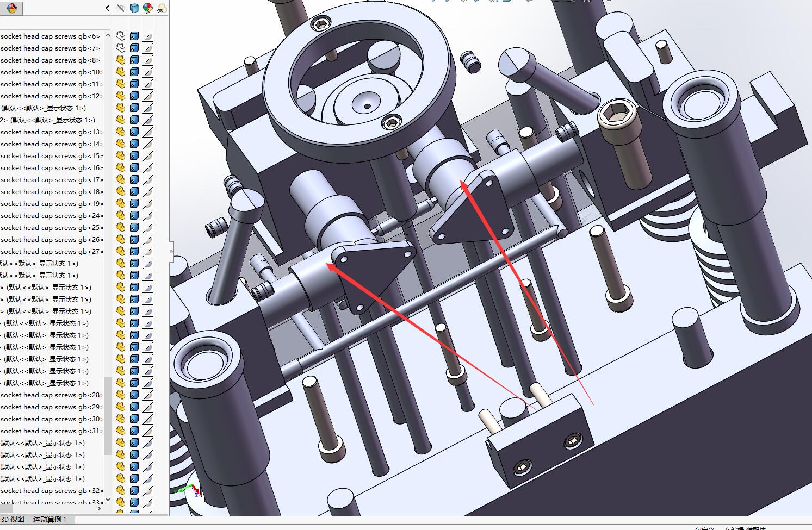This screenshot has height=530, width=812.
Task: Select socket head cap screws gb<27> row
Action: coord(52,252)
